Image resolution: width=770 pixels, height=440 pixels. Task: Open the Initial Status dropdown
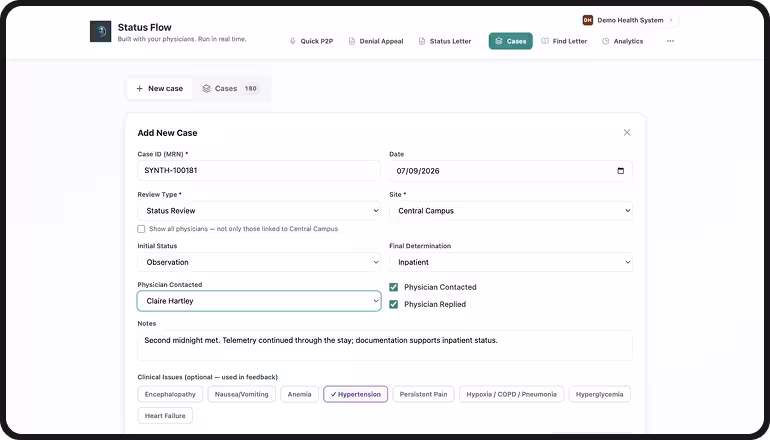point(259,262)
